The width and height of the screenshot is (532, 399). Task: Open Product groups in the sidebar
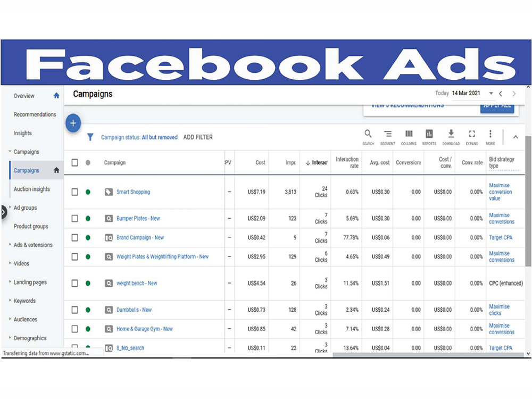[x=31, y=226]
